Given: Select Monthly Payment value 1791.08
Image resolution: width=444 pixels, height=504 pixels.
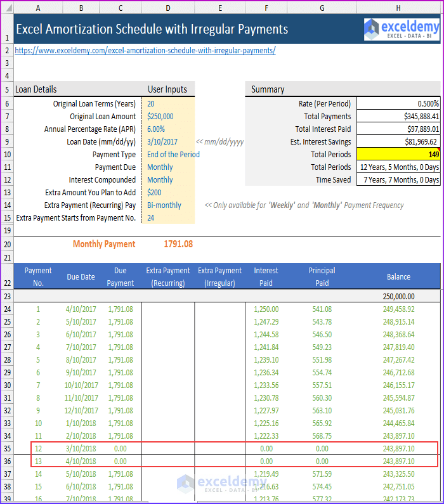Looking at the screenshot, I should pyautogui.click(x=178, y=244).
